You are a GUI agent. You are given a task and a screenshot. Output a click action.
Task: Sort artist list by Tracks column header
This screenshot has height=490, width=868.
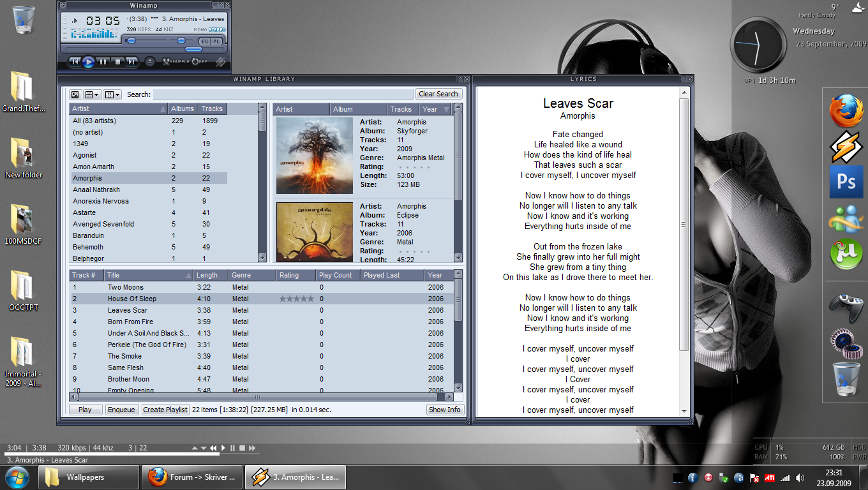(213, 108)
